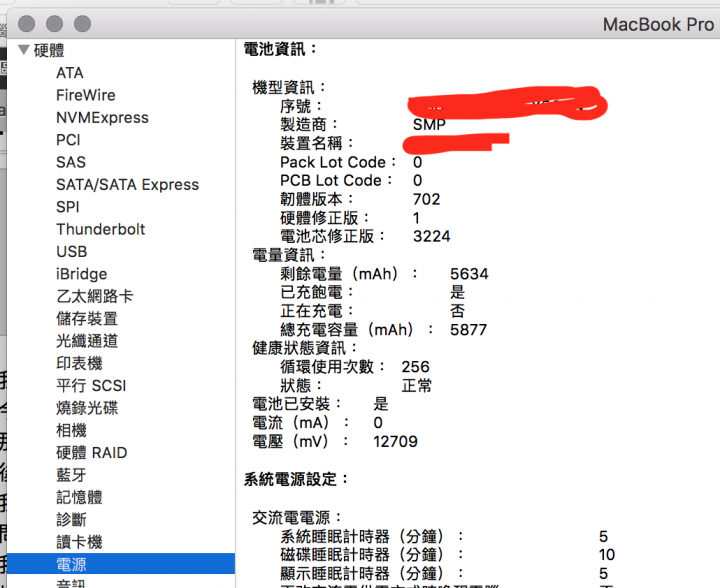720x588 pixels.
Task: Open NVMExpress hardware category
Action: pos(102,118)
